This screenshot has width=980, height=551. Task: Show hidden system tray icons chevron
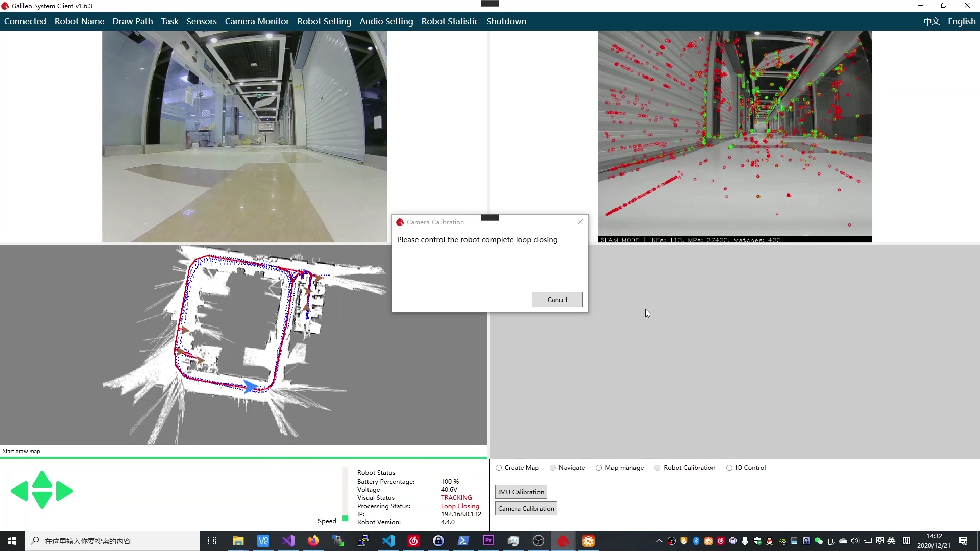659,541
